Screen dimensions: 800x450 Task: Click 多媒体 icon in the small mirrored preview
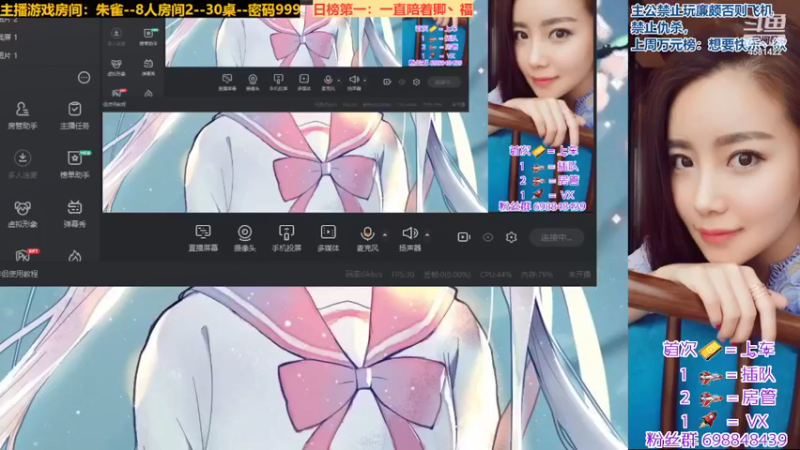point(304,82)
